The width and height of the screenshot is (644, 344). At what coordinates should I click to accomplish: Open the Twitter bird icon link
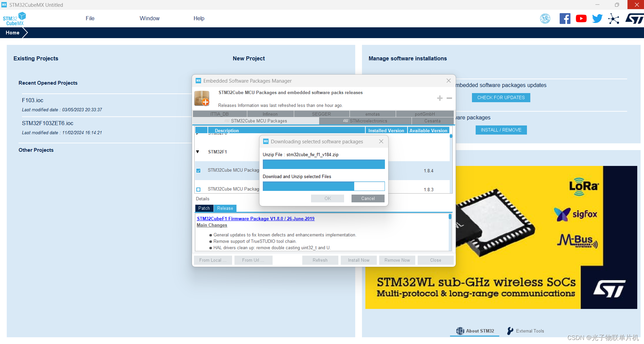[597, 19]
